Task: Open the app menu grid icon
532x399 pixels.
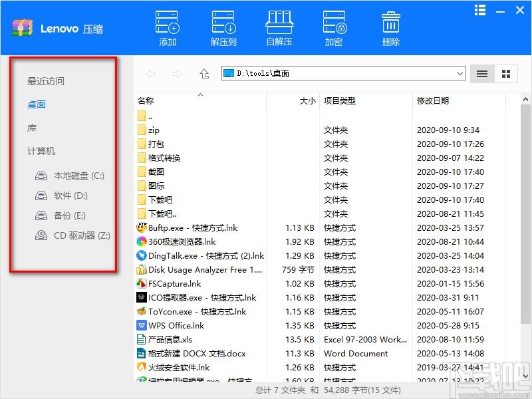Action: point(479,10)
